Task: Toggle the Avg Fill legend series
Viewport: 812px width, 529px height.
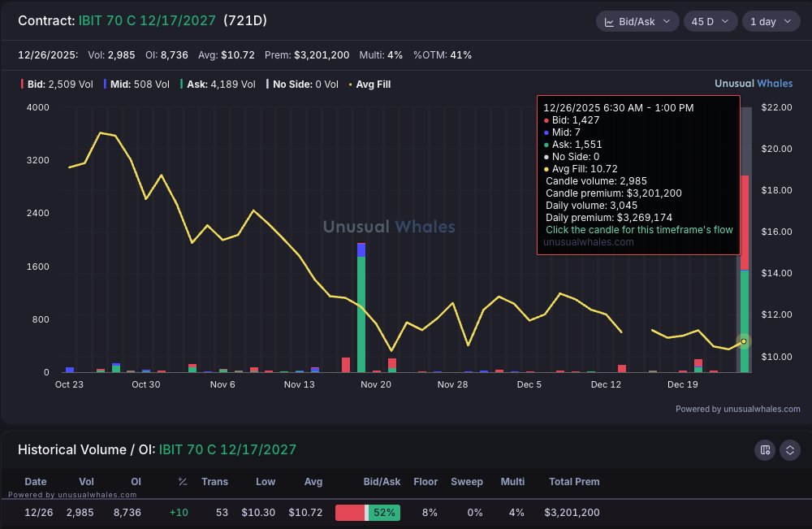Action: (x=369, y=85)
